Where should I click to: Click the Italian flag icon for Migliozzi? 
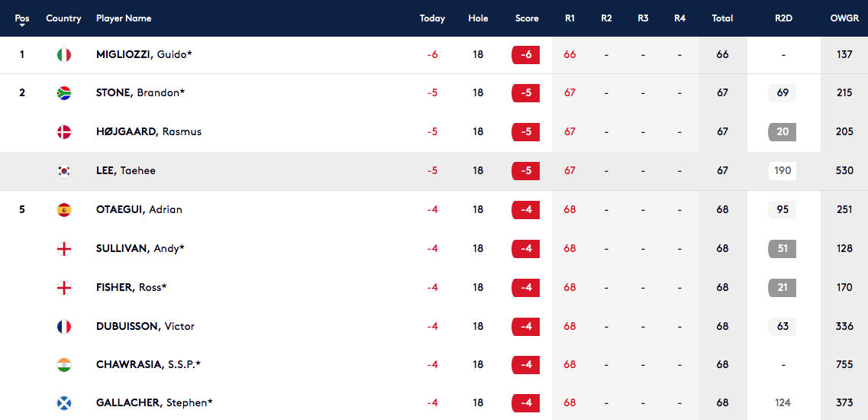tap(64, 55)
